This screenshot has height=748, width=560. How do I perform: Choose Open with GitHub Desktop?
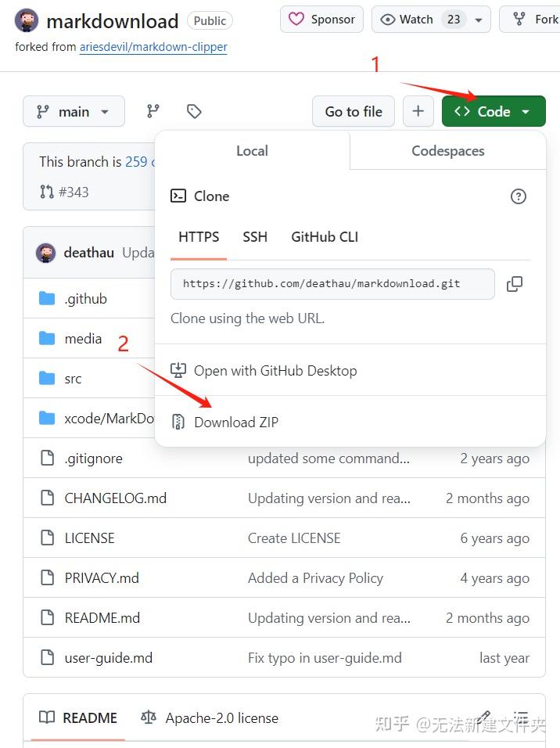350,370
